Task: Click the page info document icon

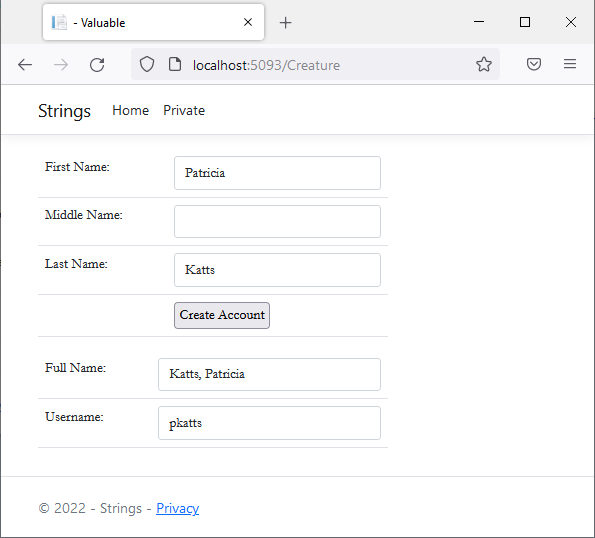Action: [175, 64]
